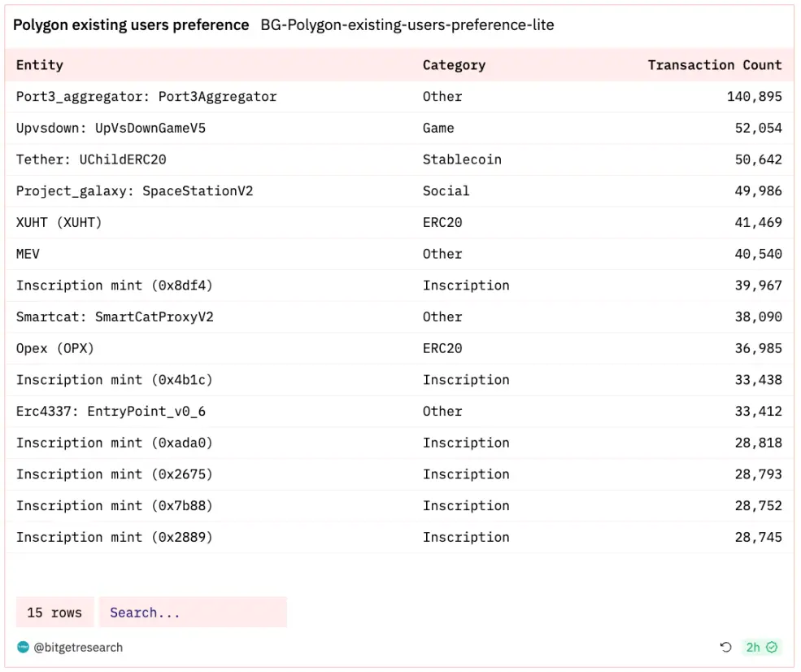The width and height of the screenshot is (801, 672).
Task: Click the Upvsdown: UpVsDownGameV5 entity cell
Action: (111, 129)
